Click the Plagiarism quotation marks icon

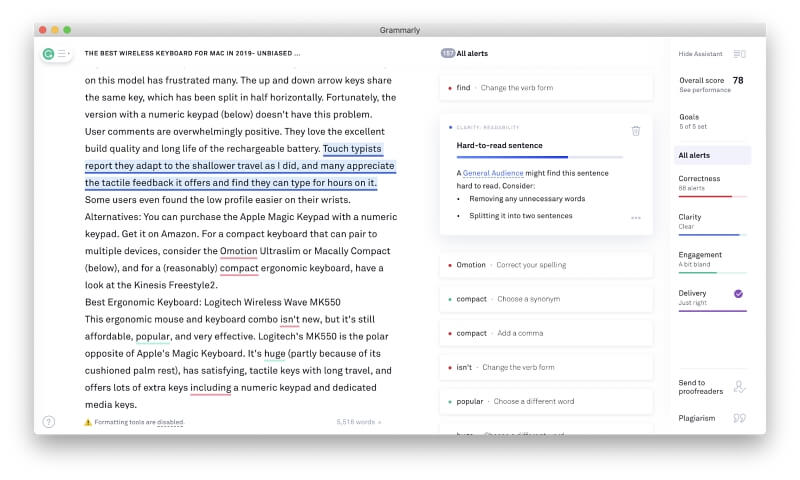tap(739, 419)
